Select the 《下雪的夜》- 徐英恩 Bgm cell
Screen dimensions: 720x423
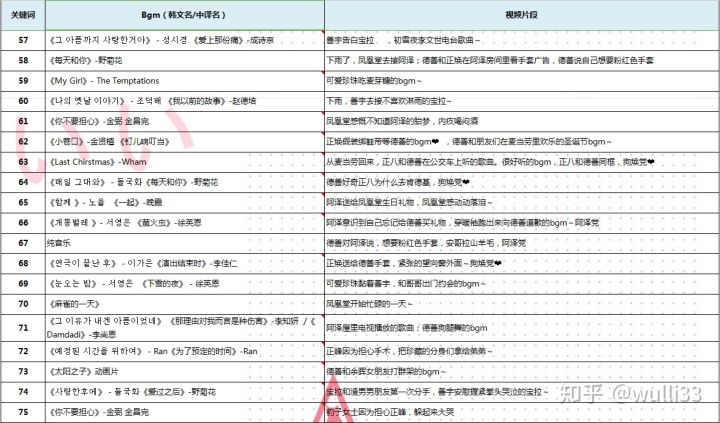pyautogui.click(x=185, y=284)
